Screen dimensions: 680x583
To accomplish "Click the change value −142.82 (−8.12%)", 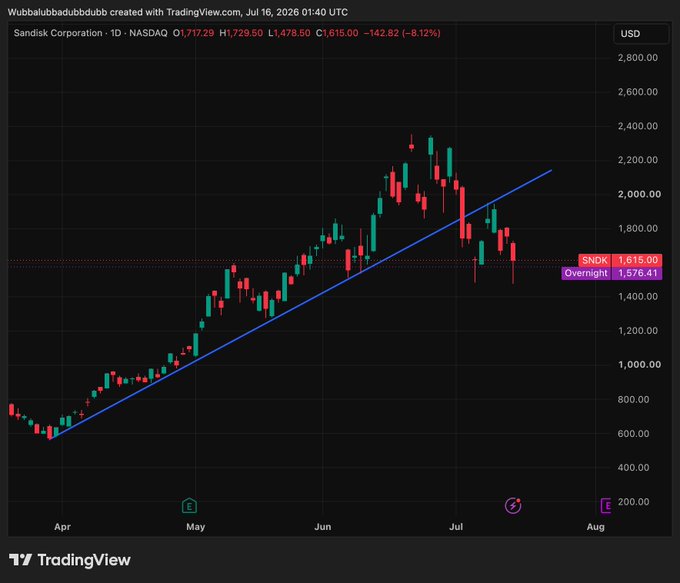I will 402,33.
